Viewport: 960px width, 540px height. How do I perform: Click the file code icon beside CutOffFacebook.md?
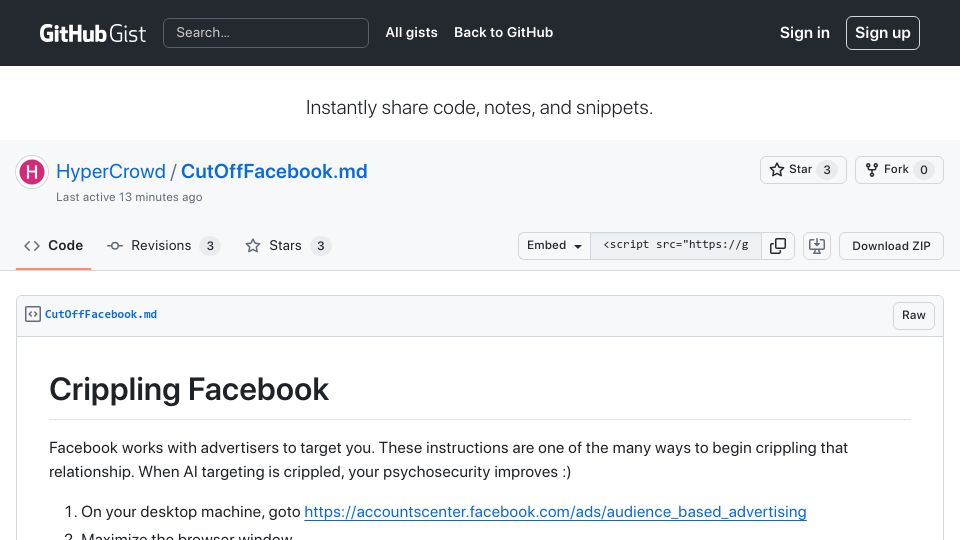[x=33, y=314]
